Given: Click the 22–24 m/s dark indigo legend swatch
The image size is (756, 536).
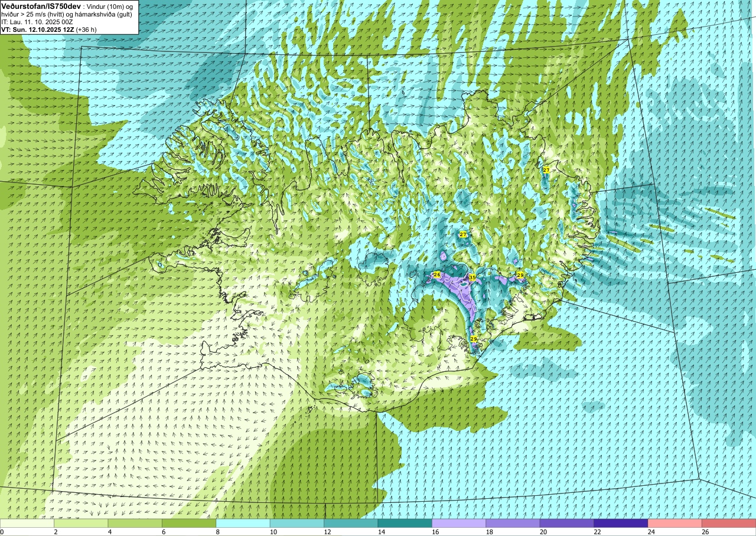Looking at the screenshot, I should 621,523.
